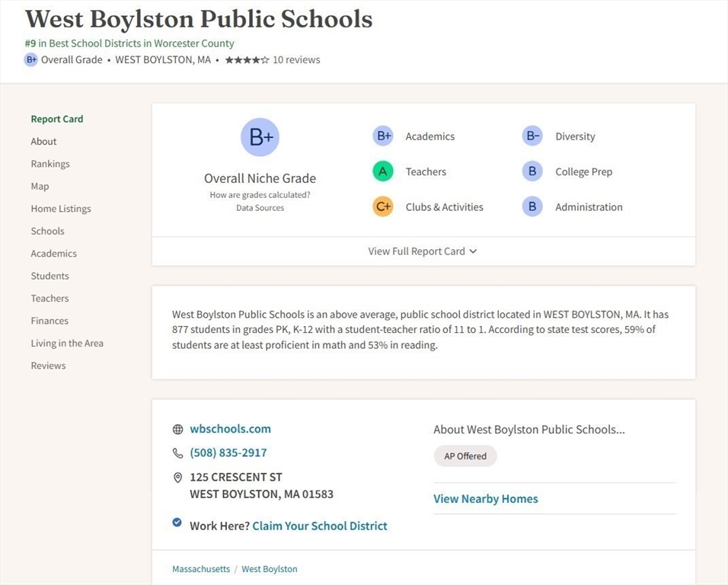This screenshot has height=585, width=728.
Task: Click the B Administration grade icon
Action: coord(532,206)
